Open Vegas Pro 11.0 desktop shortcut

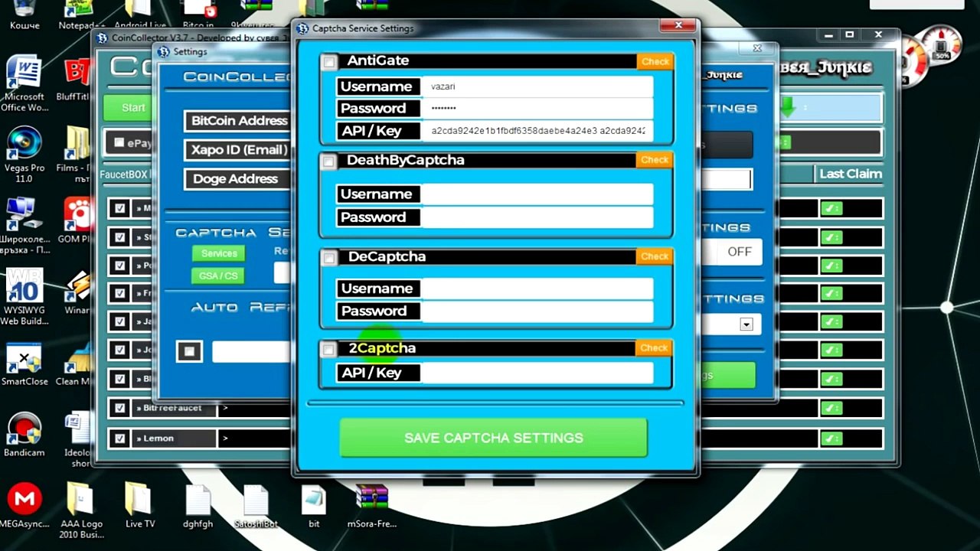24,153
